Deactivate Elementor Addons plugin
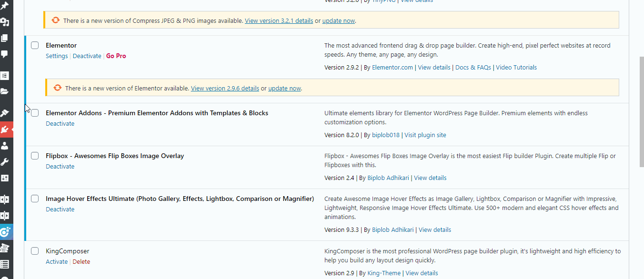The height and width of the screenshot is (279, 644). (60, 123)
